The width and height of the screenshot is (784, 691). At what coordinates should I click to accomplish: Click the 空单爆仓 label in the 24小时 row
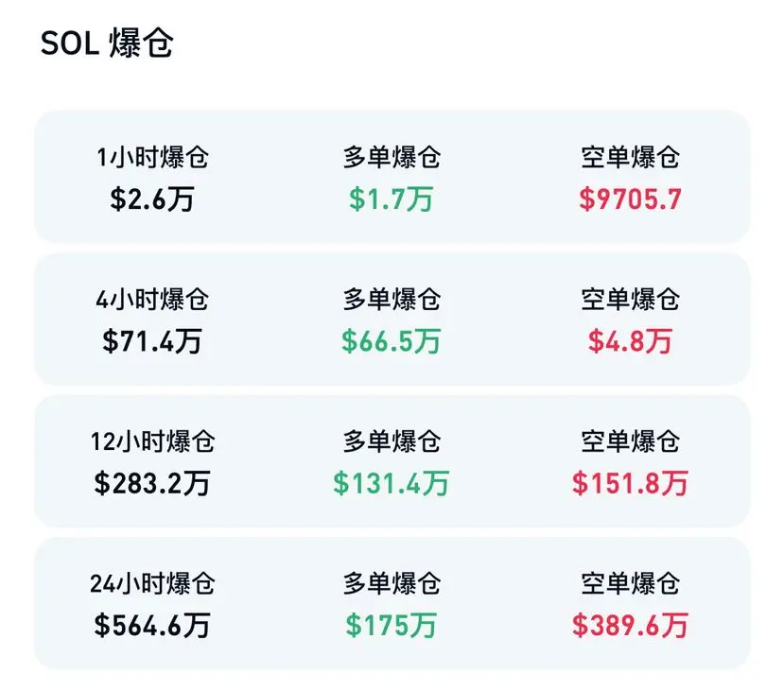(630, 583)
